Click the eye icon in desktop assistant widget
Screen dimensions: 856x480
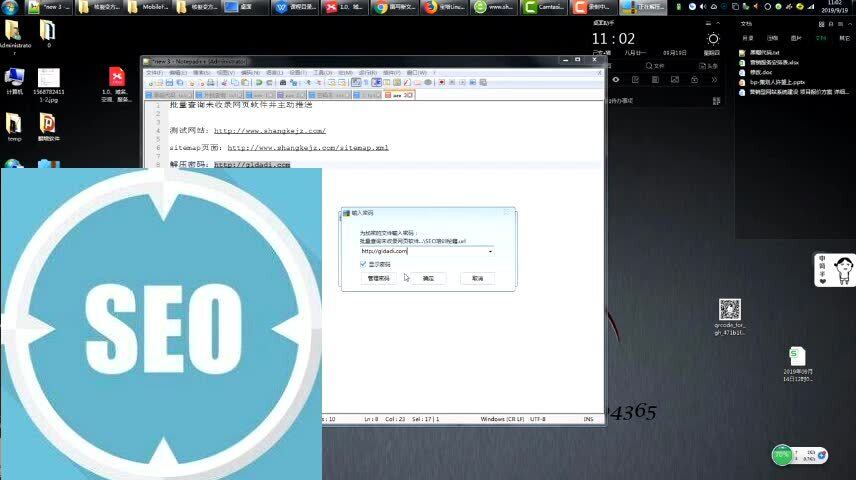pyautogui.click(x=616, y=80)
